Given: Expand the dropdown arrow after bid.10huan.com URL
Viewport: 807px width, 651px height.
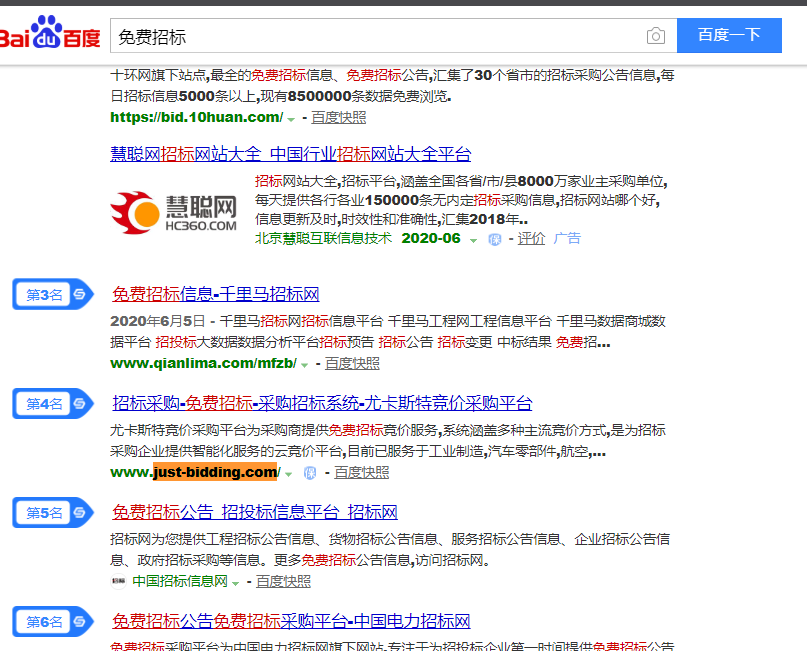Looking at the screenshot, I should click(291, 119).
